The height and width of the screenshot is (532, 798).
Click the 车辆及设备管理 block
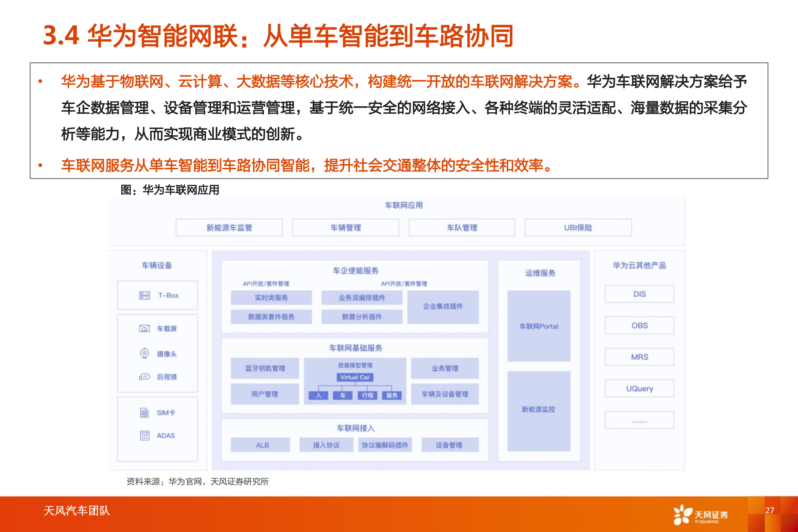click(445, 394)
